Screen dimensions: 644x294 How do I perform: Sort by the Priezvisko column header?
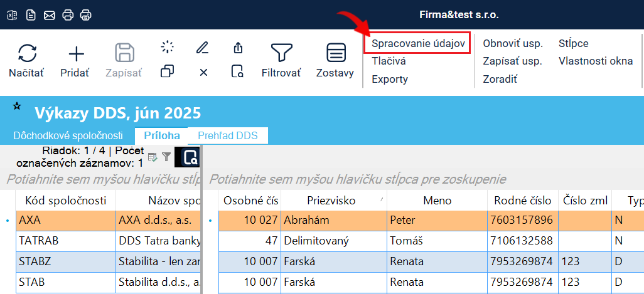[331, 201]
